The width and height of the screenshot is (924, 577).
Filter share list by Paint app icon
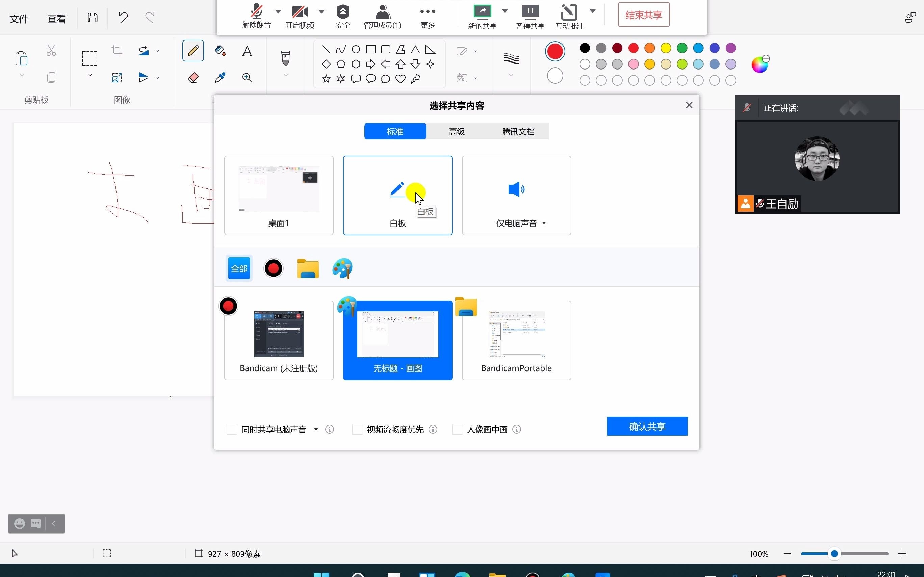pos(342,269)
